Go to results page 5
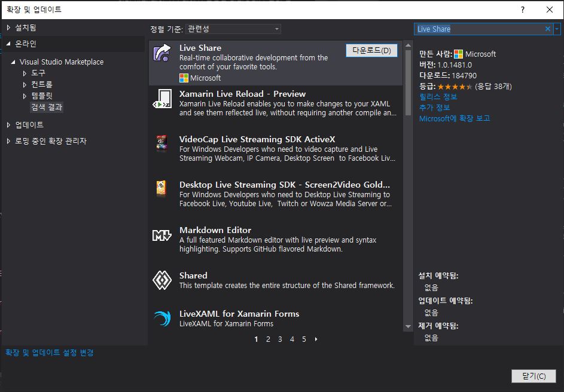The image size is (564, 392). coord(304,339)
